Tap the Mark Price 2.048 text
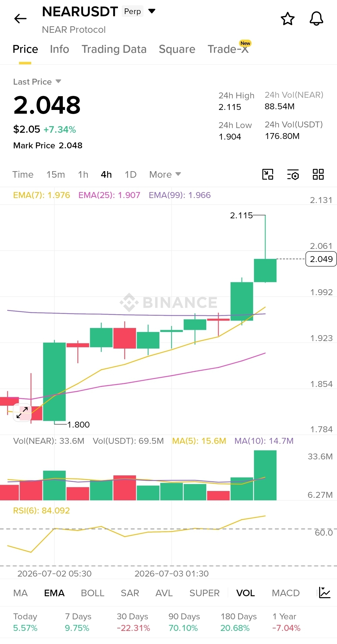Viewport: 337px width, 644px height. (x=48, y=146)
